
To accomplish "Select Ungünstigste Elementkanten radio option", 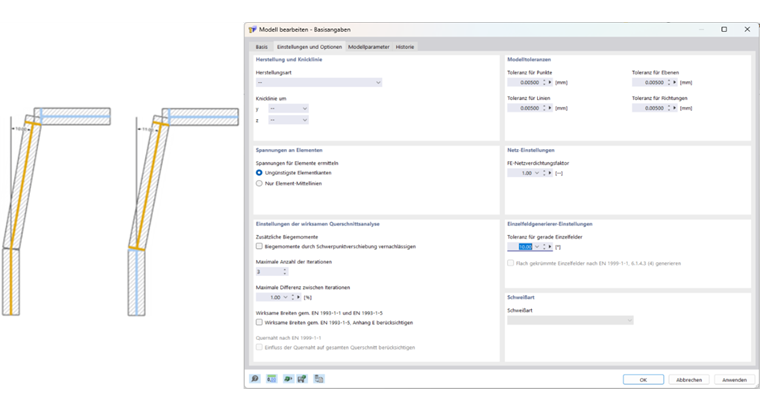I will [x=259, y=173].
